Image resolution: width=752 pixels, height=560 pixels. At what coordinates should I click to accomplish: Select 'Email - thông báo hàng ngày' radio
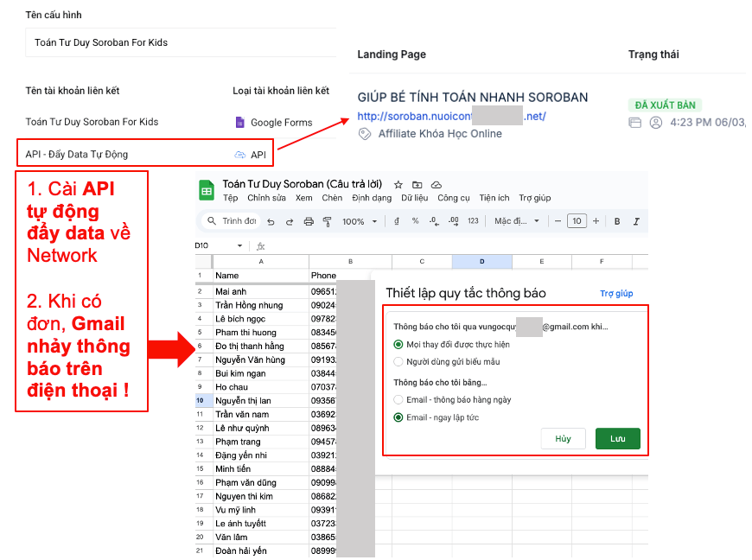click(398, 399)
